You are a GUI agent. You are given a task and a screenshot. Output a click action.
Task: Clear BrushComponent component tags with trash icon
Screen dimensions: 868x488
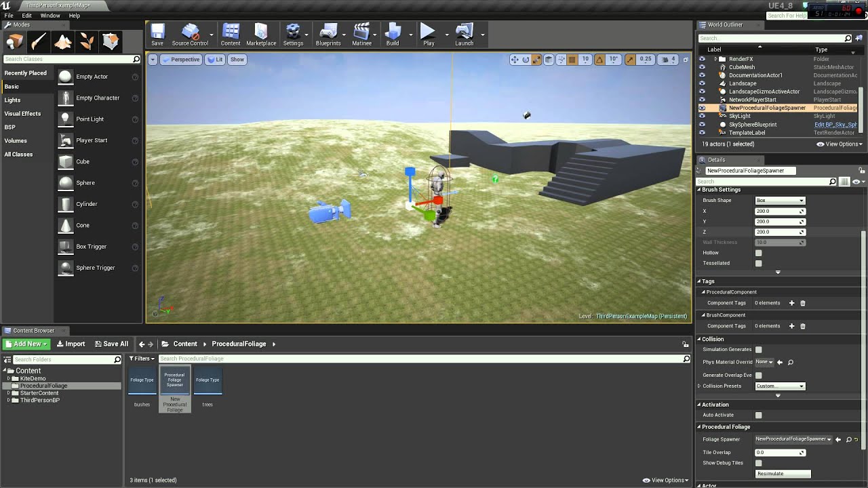803,326
